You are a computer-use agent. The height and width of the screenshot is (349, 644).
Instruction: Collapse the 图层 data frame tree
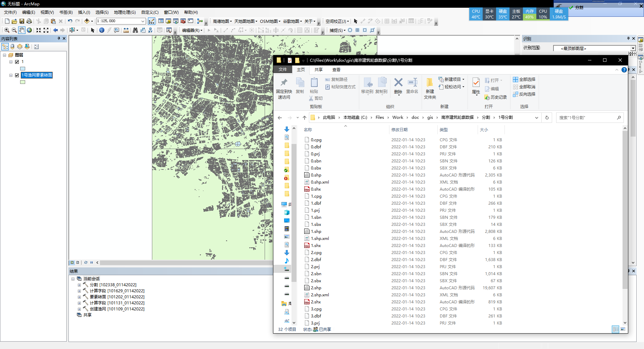tap(5, 55)
